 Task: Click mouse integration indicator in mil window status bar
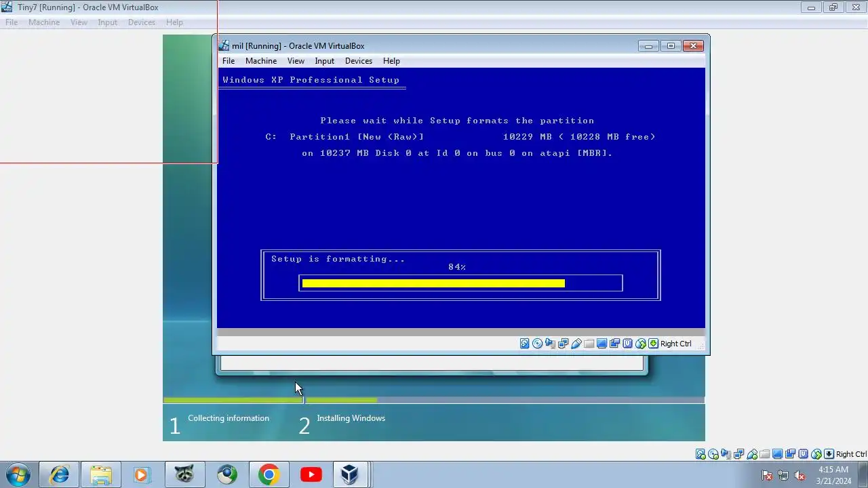pyautogui.click(x=640, y=344)
